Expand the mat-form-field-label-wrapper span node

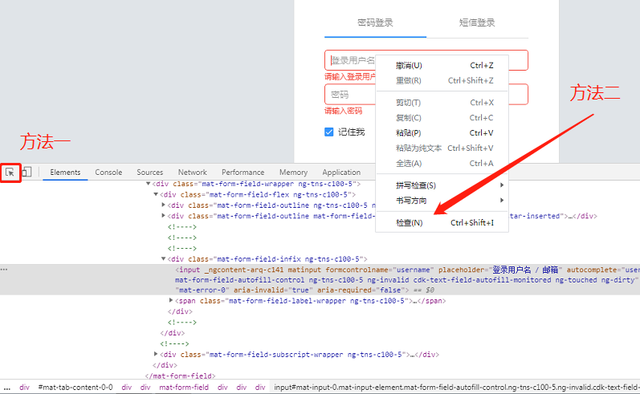click(x=171, y=301)
